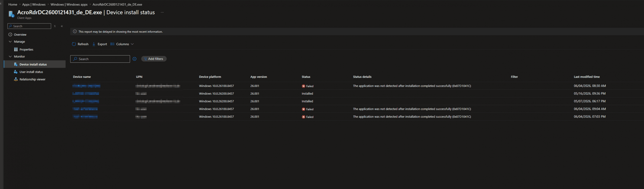The image size is (644, 189).
Task: Click Installed status in 09:36 PM row
Action: point(307,94)
